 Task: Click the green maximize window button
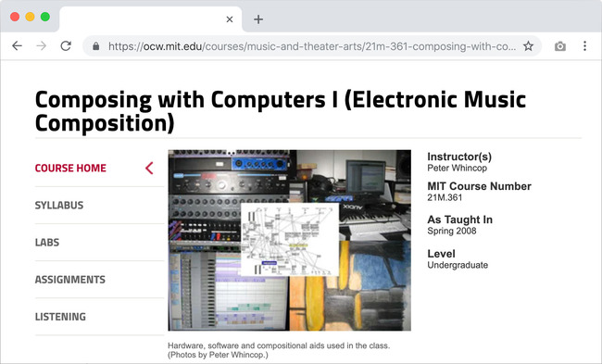tap(45, 17)
